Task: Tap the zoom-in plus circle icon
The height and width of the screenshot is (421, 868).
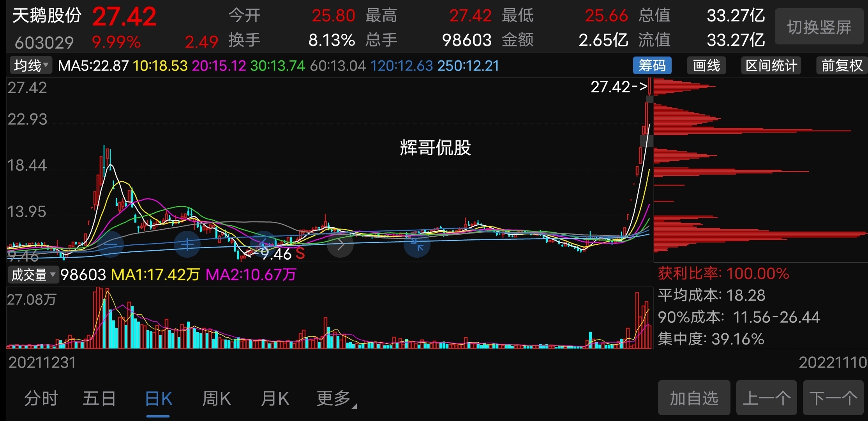Action: pos(187,244)
